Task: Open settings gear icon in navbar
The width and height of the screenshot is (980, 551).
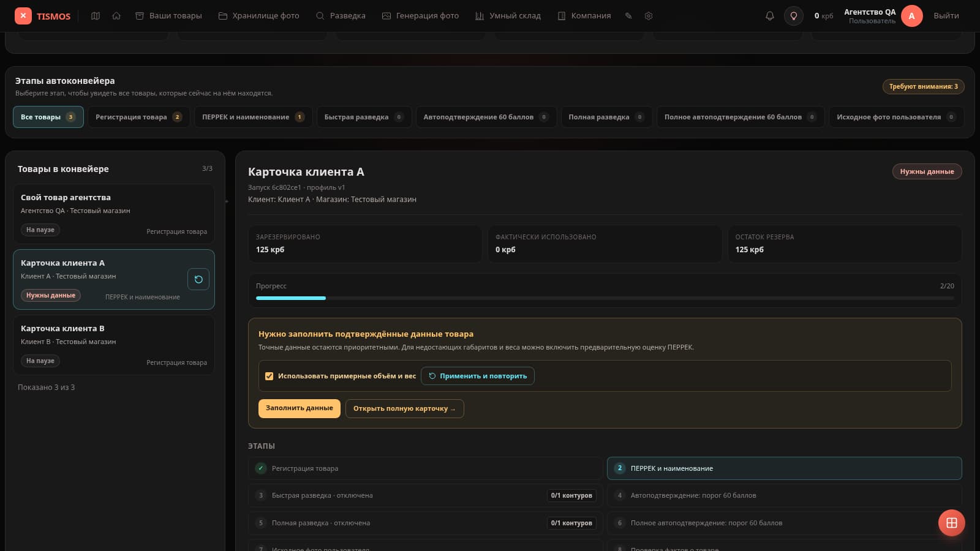Action: pos(649,16)
